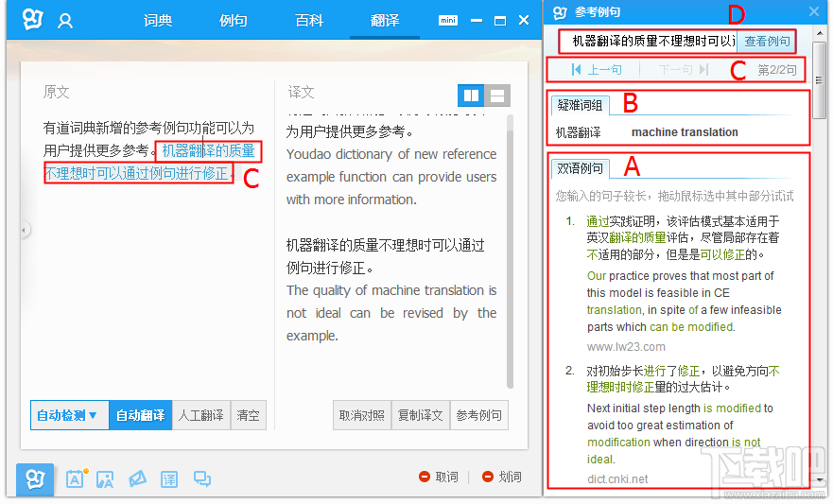The image size is (833, 504).
Task: Select side-by-side column layout view
Action: (471, 96)
